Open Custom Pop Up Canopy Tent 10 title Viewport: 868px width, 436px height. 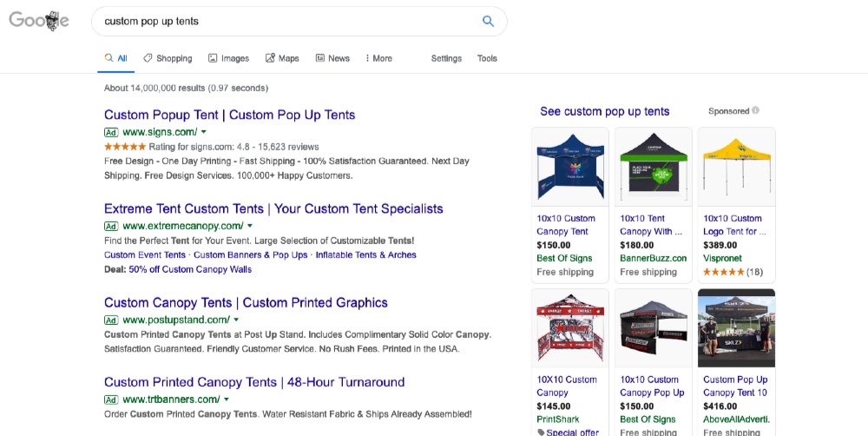(735, 386)
